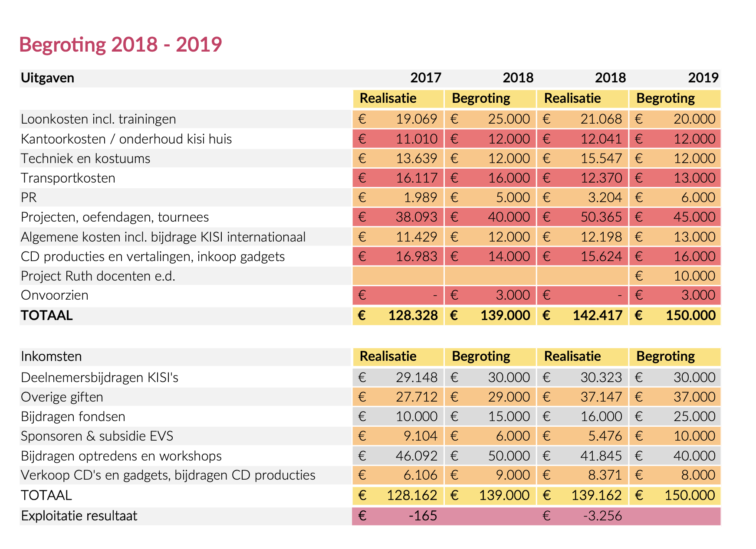Screen dimensions: 756x549
Task: Select the Exploitatie resultaat row label
Action: (79, 516)
